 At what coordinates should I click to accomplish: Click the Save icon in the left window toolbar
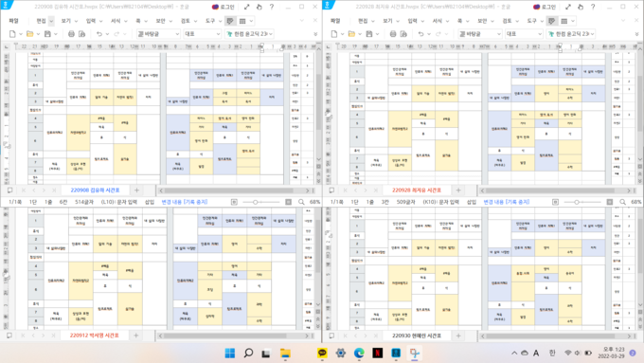coord(47,34)
